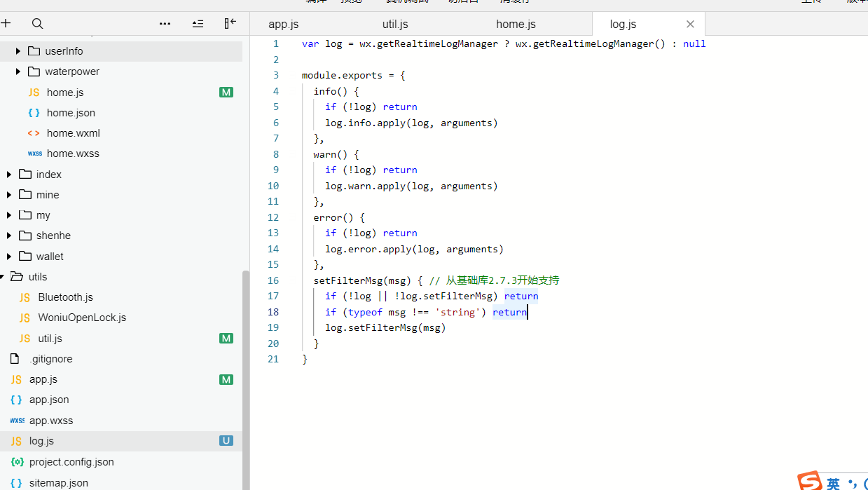Screen dimensions: 868x490
Task: Click the folder icon of waterpower
Action: point(34,72)
